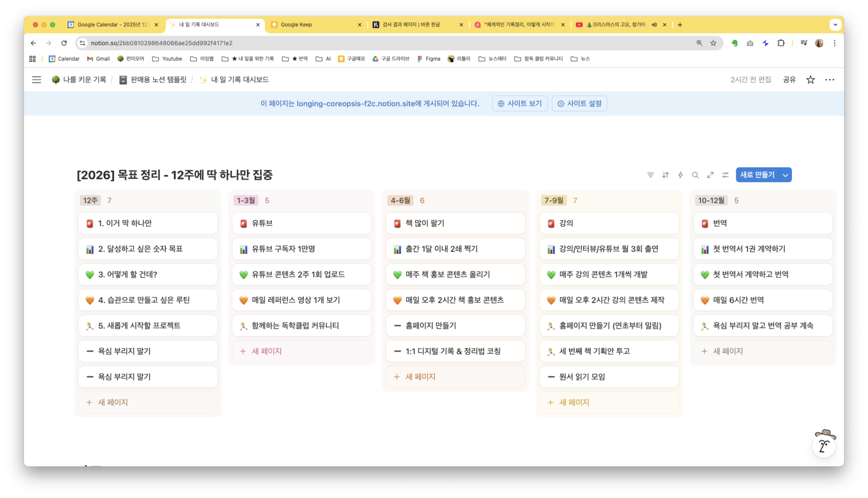Open the view settings sliders icon

coord(725,175)
